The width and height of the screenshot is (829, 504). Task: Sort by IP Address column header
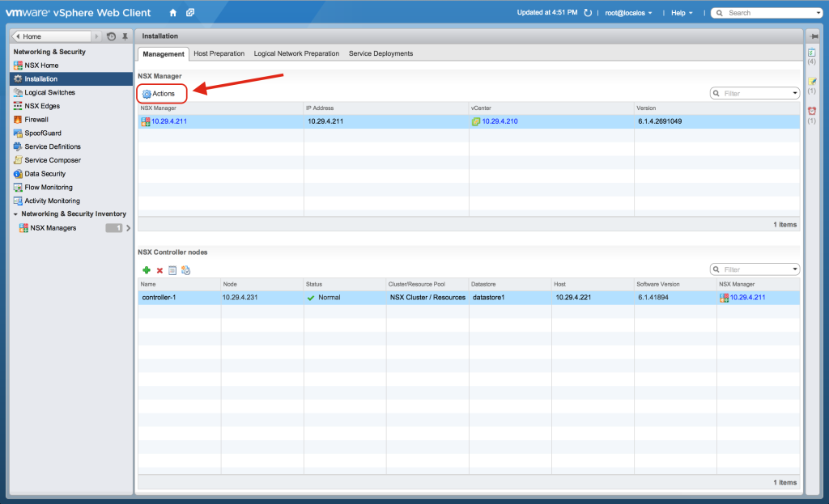[386, 108]
